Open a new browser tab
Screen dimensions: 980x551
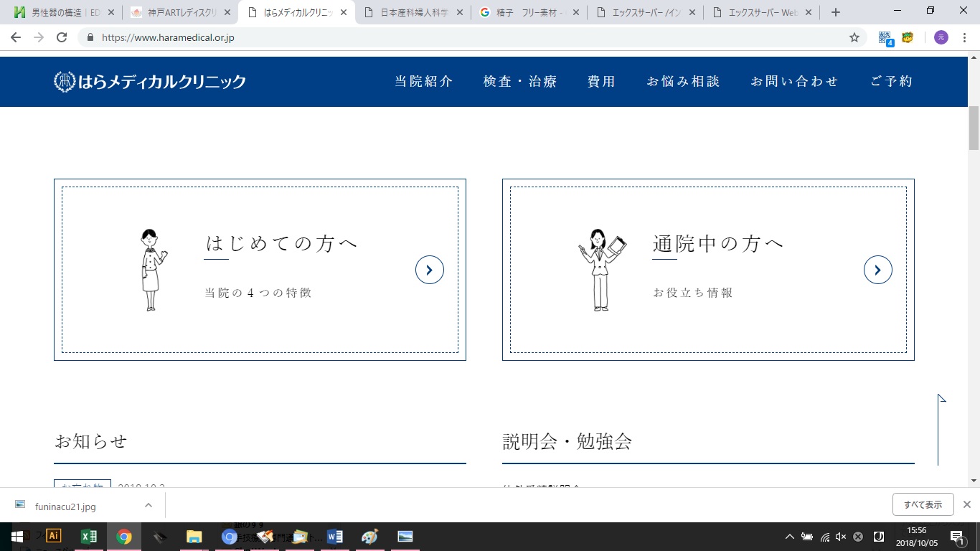click(x=835, y=12)
